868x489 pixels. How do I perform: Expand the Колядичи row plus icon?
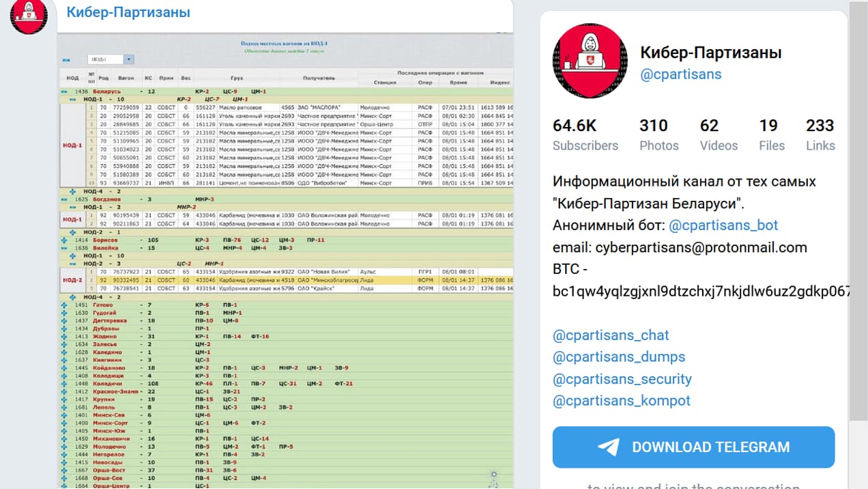pos(64,384)
